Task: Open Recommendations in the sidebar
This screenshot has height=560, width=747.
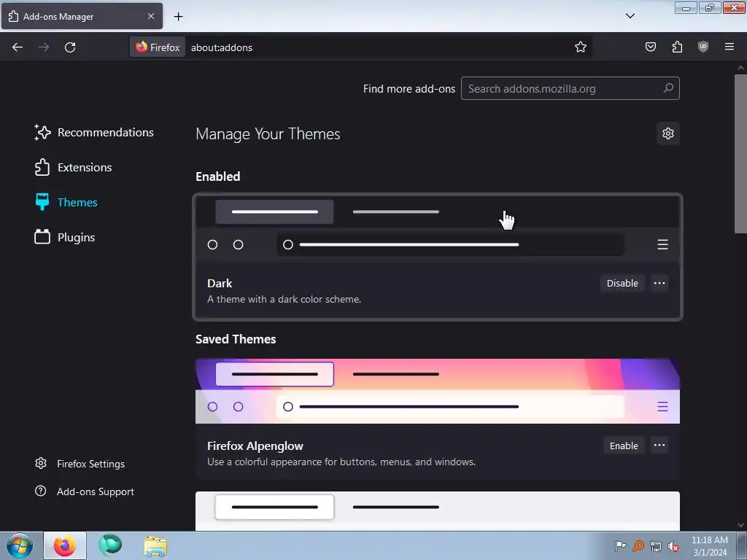Action: [x=94, y=133]
